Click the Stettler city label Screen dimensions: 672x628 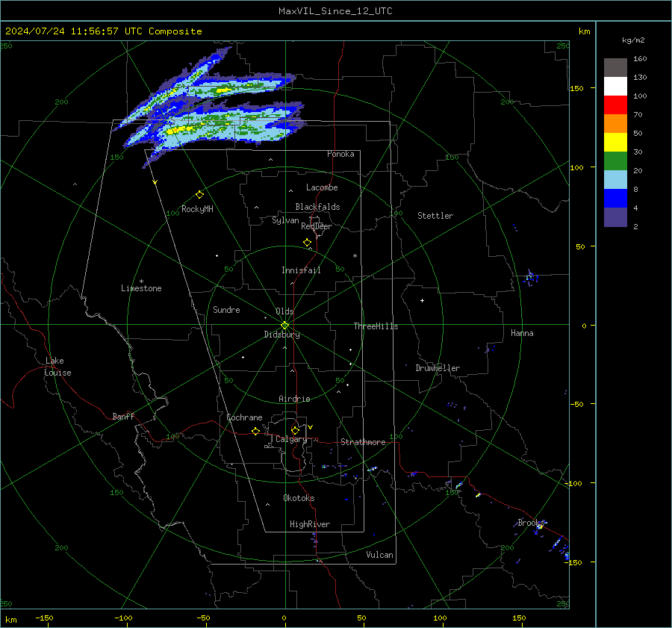tap(435, 216)
